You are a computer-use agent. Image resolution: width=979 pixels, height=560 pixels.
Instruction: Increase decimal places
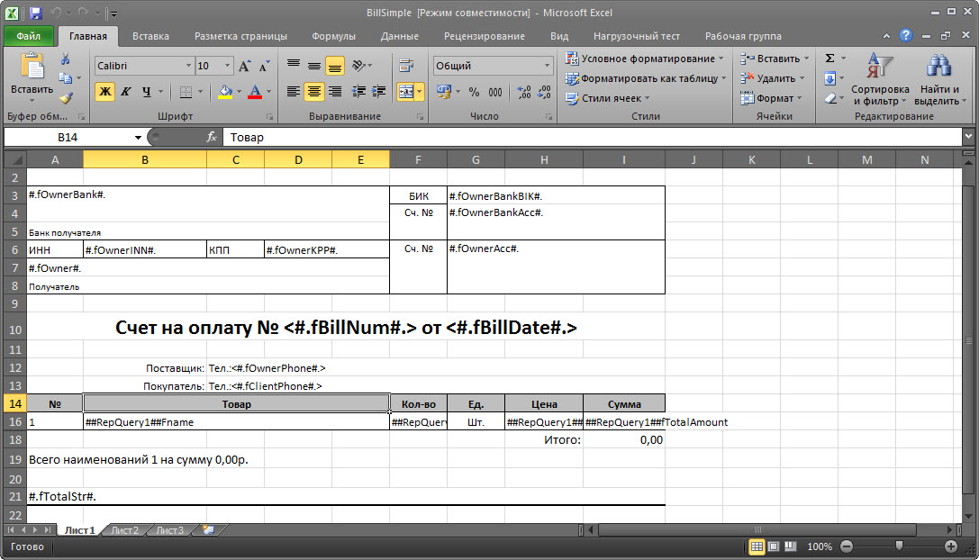[524, 93]
